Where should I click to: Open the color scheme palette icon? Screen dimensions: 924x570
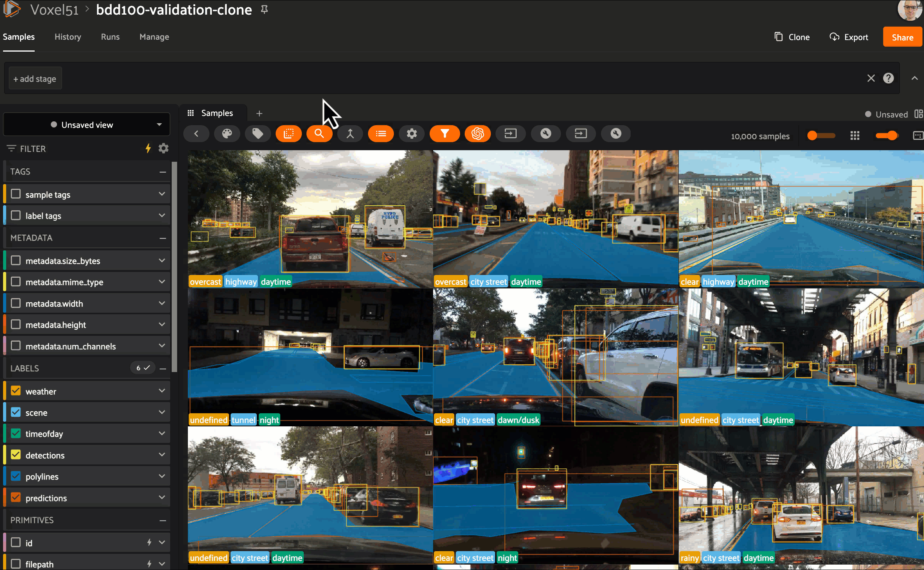click(227, 134)
